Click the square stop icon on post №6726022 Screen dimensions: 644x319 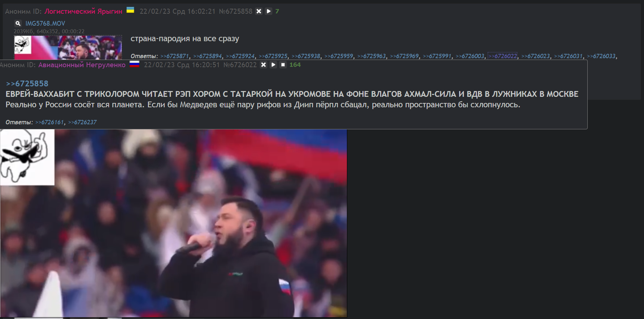click(x=283, y=65)
